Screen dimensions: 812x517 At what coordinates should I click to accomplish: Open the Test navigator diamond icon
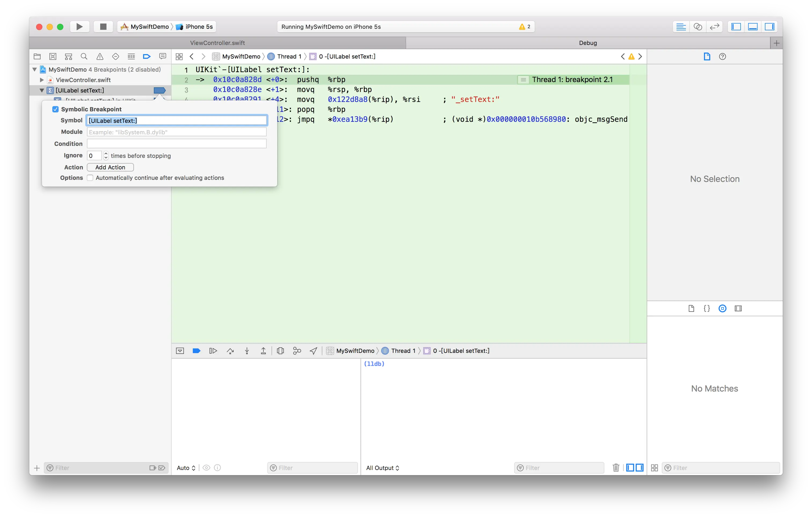coord(116,56)
